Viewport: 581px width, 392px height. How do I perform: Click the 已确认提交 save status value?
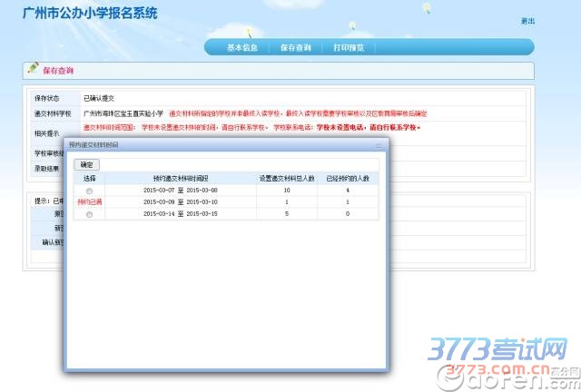coord(99,97)
